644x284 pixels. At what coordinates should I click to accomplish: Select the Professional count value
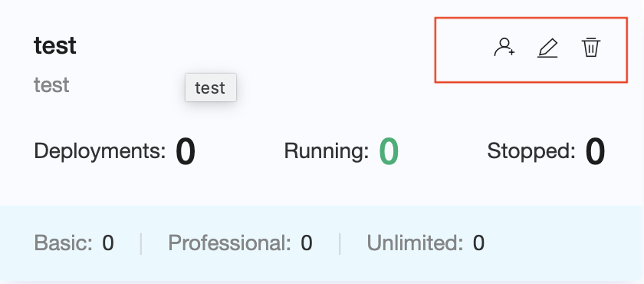[307, 243]
